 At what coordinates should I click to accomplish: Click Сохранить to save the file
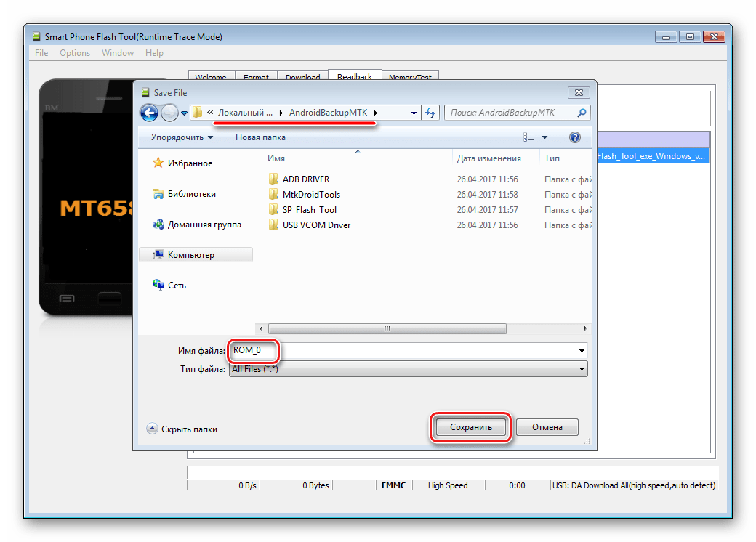pos(470,427)
